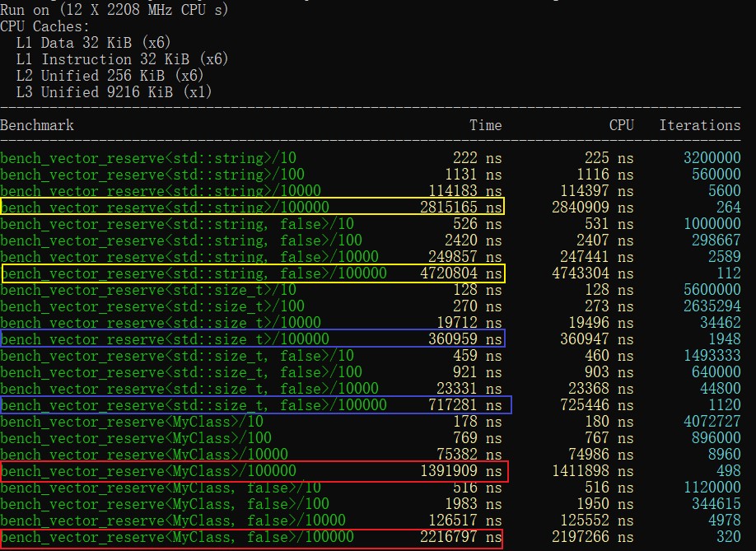
Task: Click the '222 ns' time value
Action: (x=478, y=158)
